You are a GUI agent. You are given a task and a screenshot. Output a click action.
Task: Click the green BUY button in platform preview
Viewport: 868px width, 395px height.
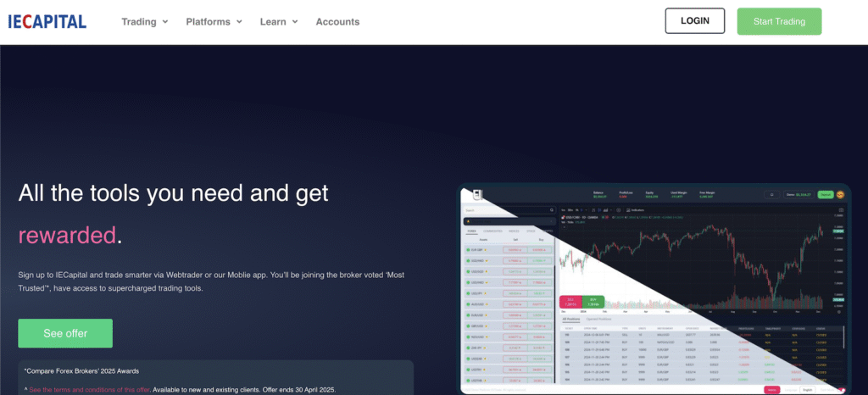(x=593, y=302)
